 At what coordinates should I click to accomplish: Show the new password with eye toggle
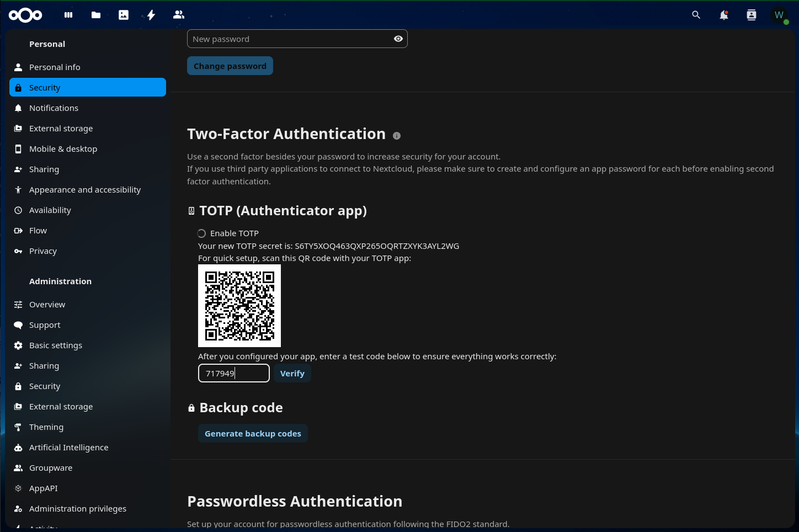click(398, 39)
